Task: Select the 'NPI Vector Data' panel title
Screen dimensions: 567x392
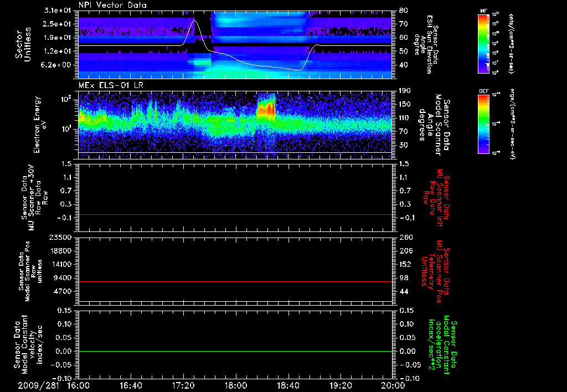Action: [x=113, y=5]
